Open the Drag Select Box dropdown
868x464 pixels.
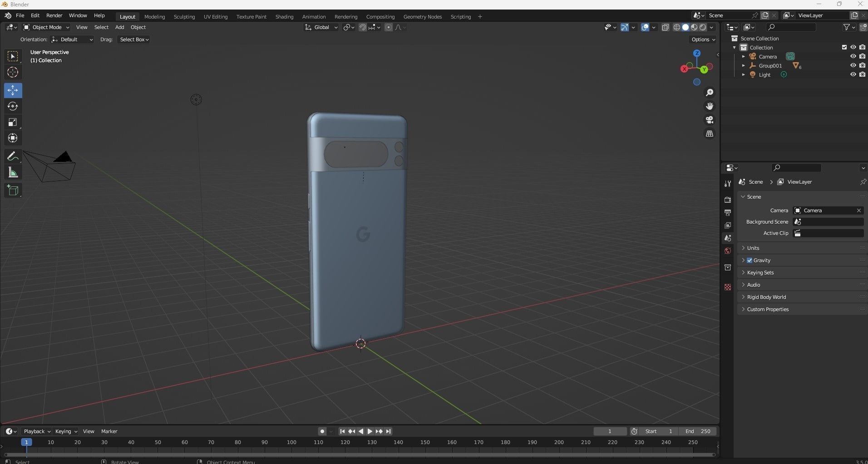pos(134,39)
